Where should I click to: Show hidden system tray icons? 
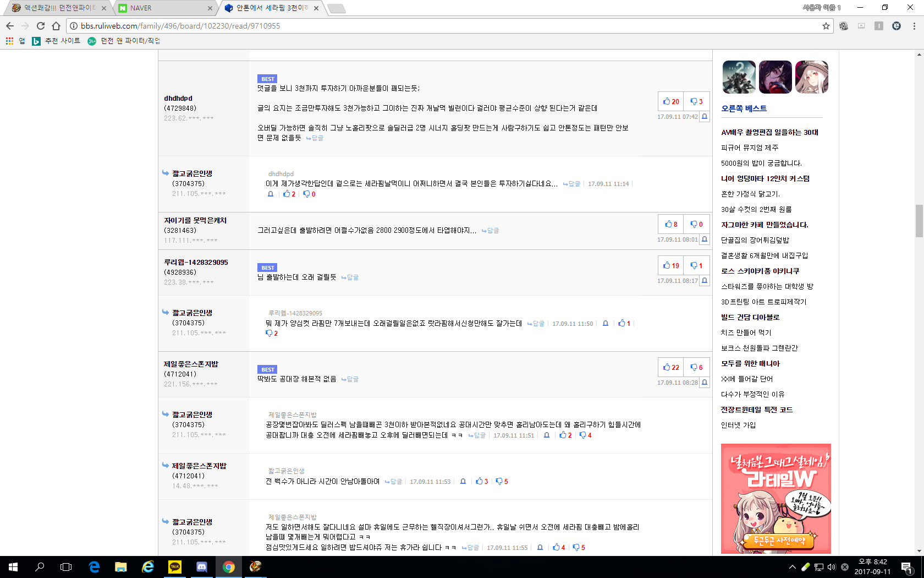click(792, 567)
